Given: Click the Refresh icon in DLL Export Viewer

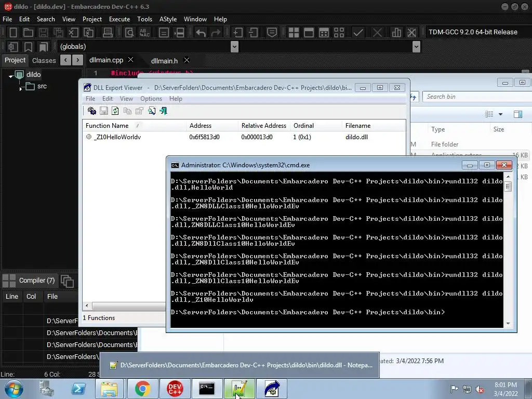Looking at the screenshot, I should coord(115,111).
